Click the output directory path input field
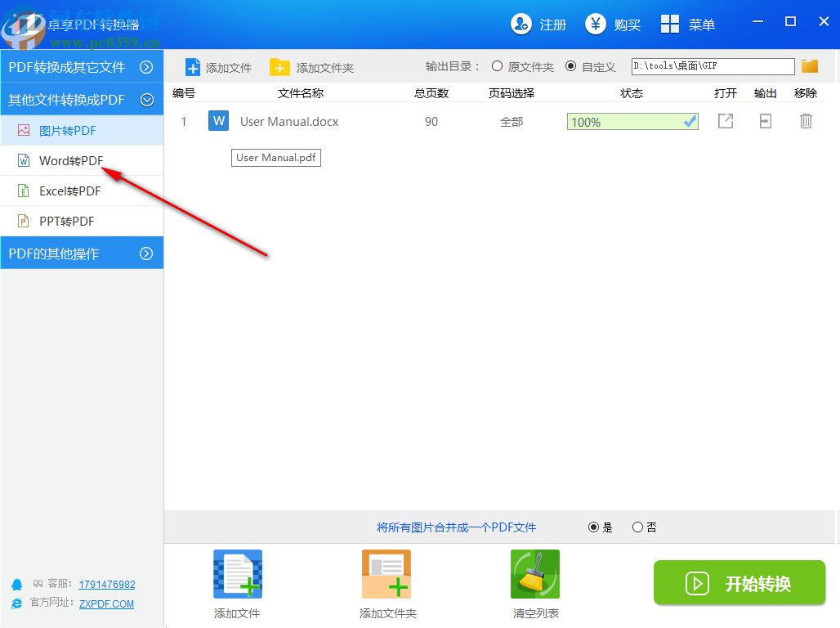 click(x=713, y=66)
